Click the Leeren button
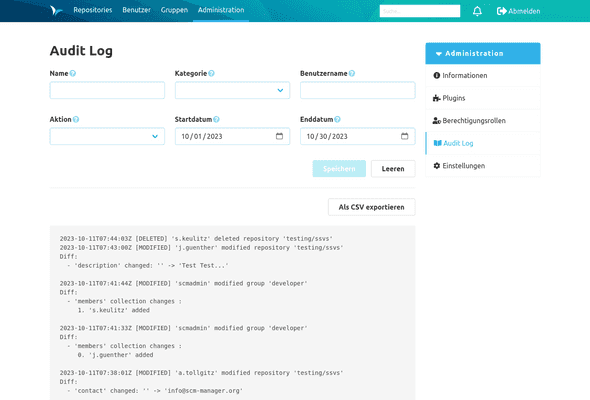Viewport: 590px width, 400px height. click(x=393, y=169)
